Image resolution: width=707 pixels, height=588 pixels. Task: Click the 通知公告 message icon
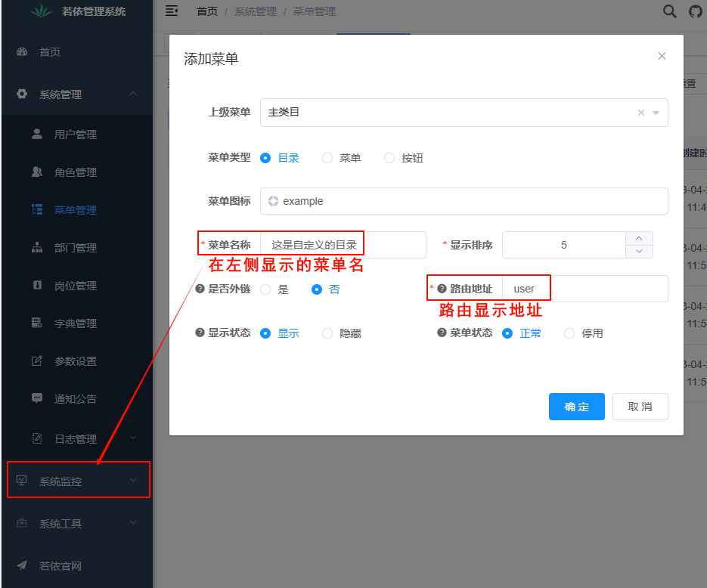point(37,398)
